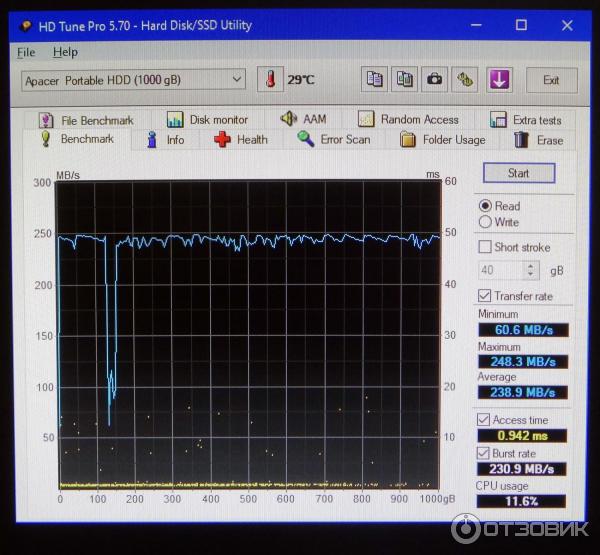
Task: Maximize the HD Tune Pro window
Action: click(521, 25)
